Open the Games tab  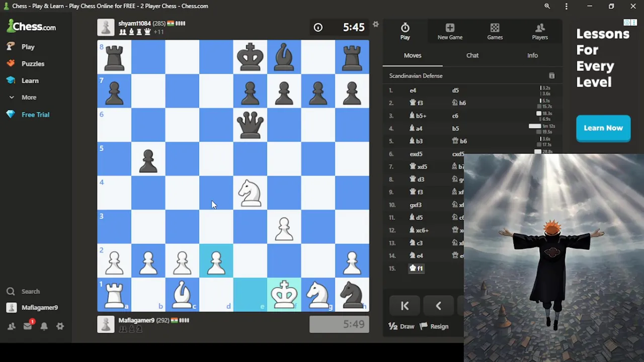click(495, 31)
